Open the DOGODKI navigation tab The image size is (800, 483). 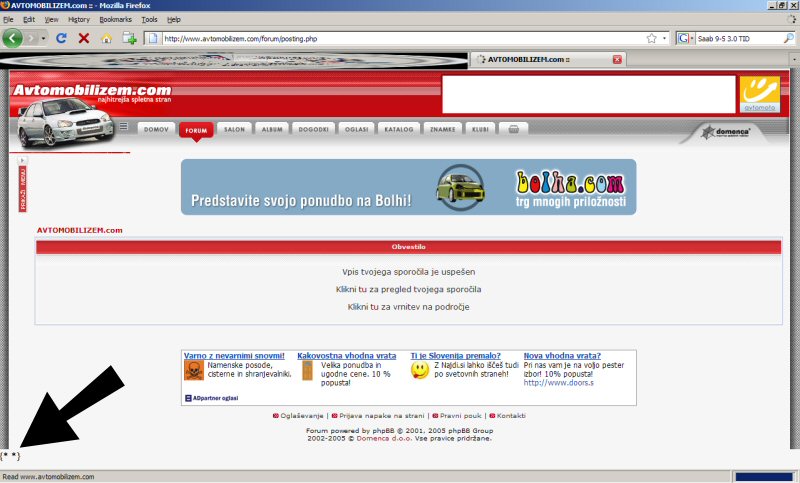click(x=313, y=130)
